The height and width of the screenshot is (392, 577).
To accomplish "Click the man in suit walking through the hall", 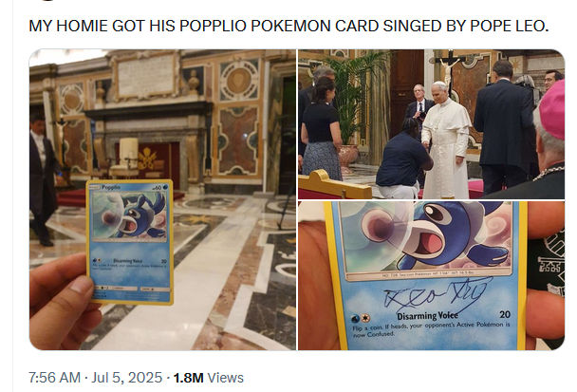I will click(44, 180).
